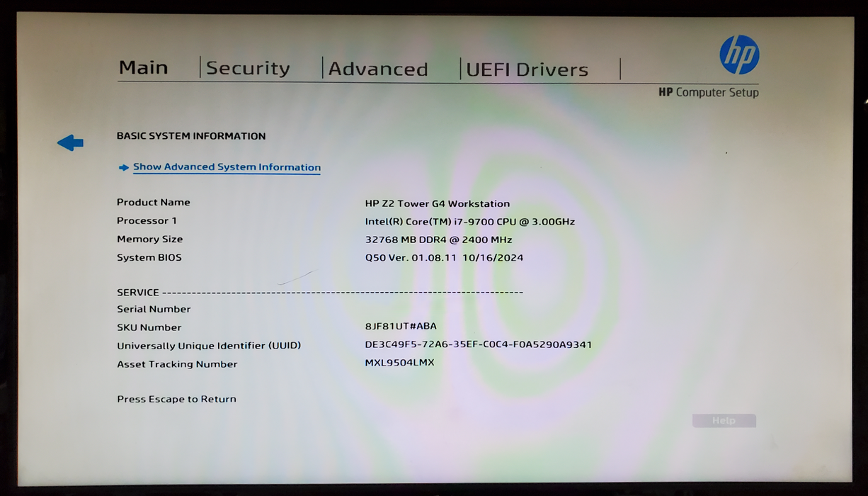This screenshot has width=868, height=496.
Task: Click the HP Computer Setup title
Action: [709, 92]
